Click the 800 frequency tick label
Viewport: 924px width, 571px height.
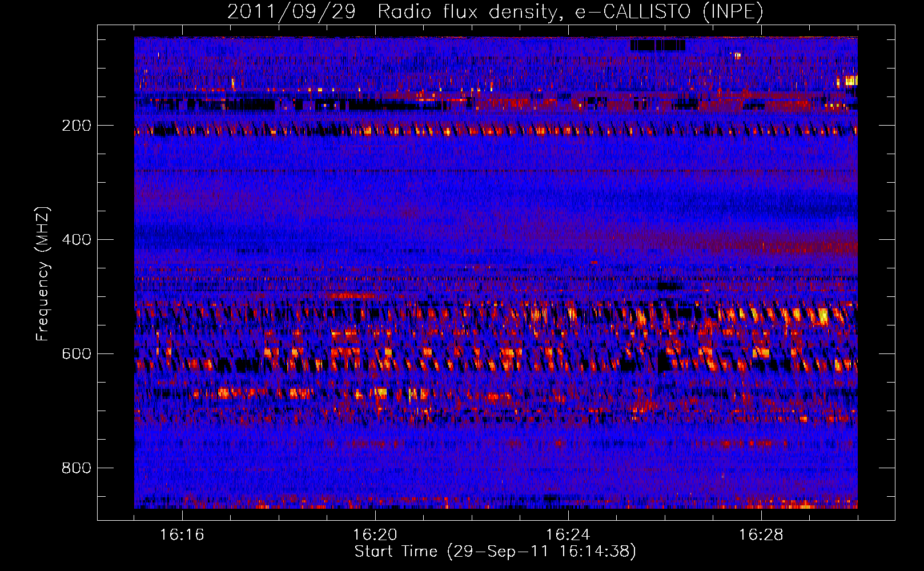point(77,468)
